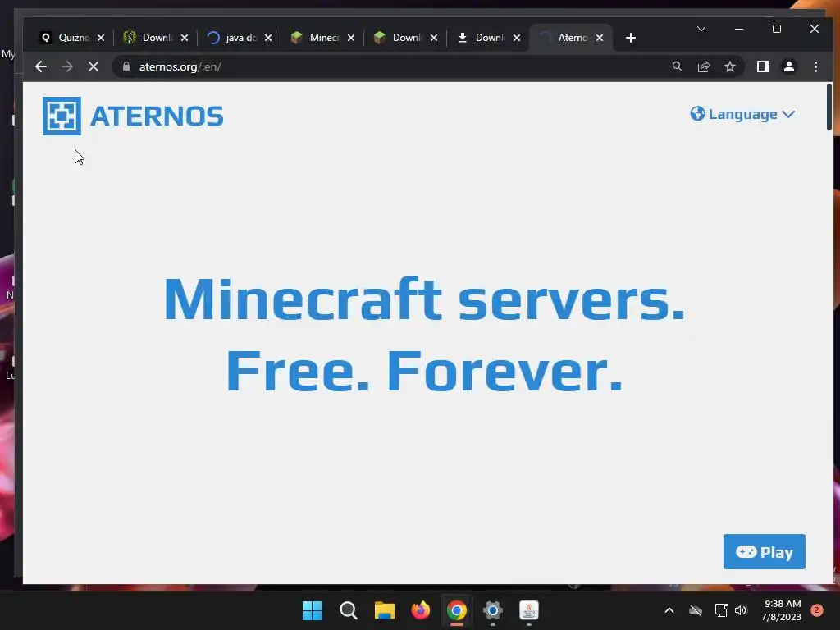Click the blue Play button

pos(764,552)
